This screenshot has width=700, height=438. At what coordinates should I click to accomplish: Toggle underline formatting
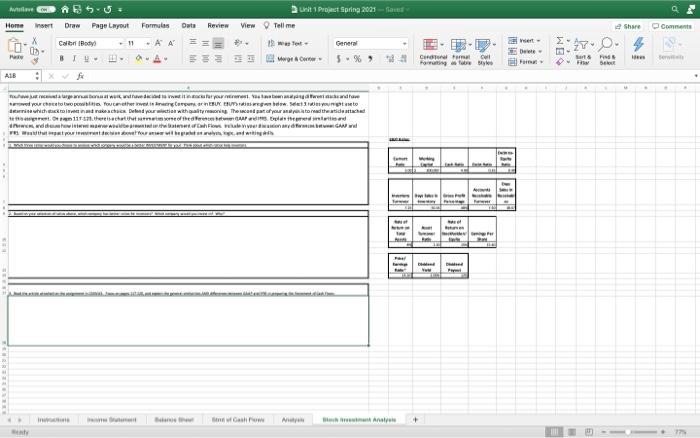[x=87, y=58]
